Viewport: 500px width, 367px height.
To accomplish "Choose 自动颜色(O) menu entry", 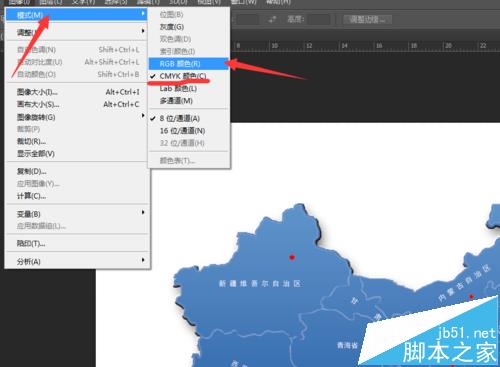I will (77, 74).
